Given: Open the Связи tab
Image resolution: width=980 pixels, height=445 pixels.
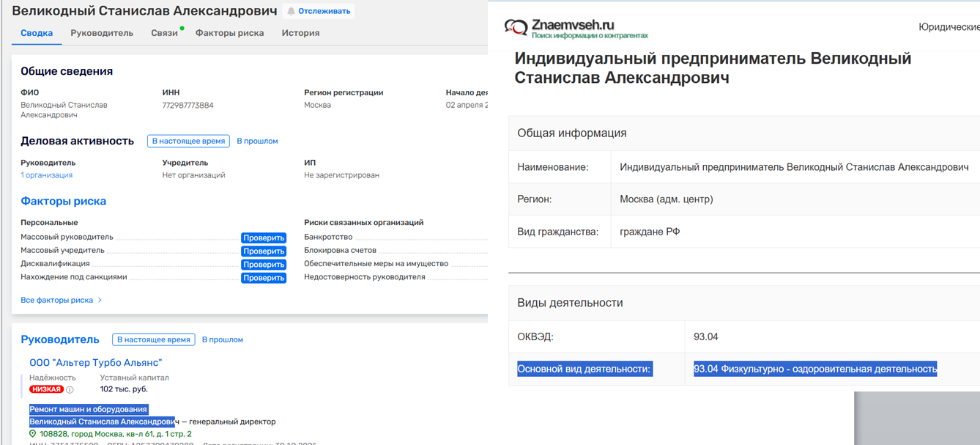Looking at the screenshot, I should pos(165,33).
